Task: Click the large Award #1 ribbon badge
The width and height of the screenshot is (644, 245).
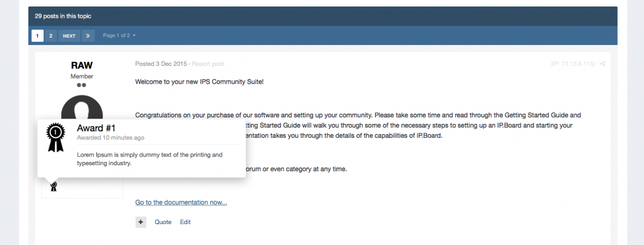Action: [56, 137]
